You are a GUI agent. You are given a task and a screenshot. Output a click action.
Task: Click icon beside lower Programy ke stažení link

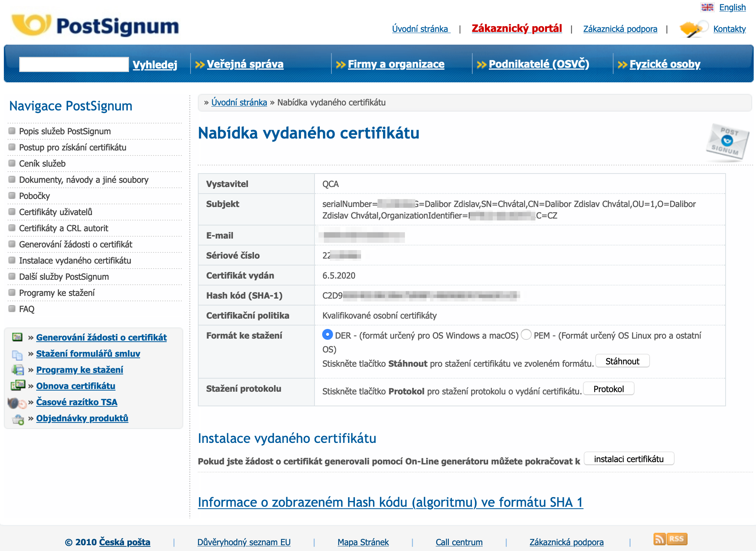tap(17, 370)
